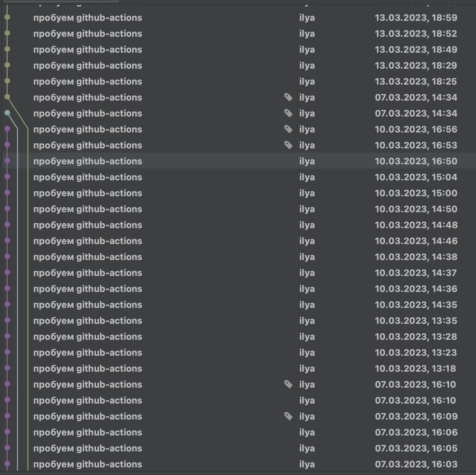476x475 pixels.
Task: Select the highlighted commit from 10.03.2023, 16:50
Action: click(88, 161)
